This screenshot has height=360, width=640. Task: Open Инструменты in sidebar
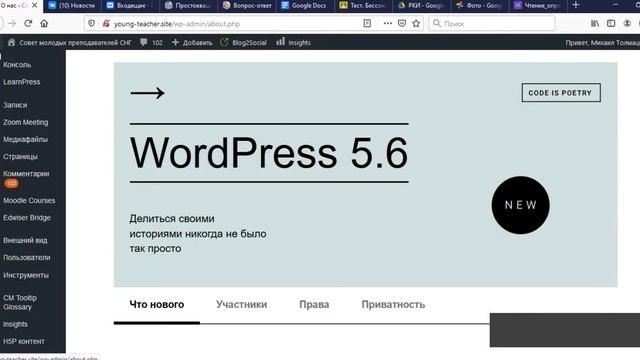tap(26, 275)
